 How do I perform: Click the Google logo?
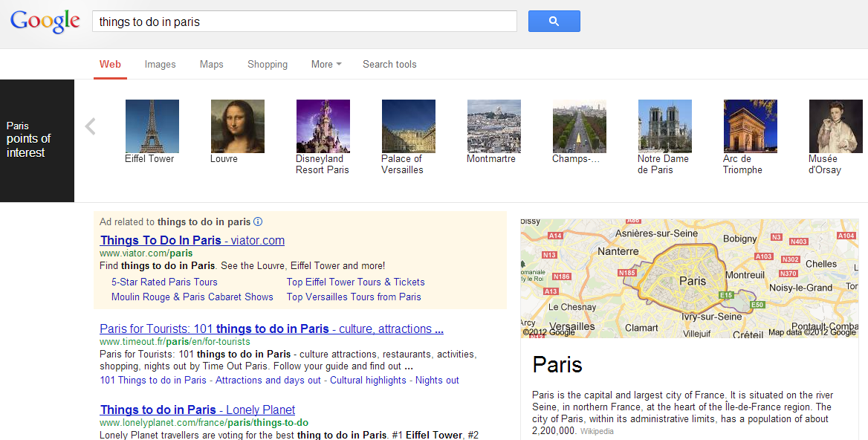pyautogui.click(x=45, y=22)
